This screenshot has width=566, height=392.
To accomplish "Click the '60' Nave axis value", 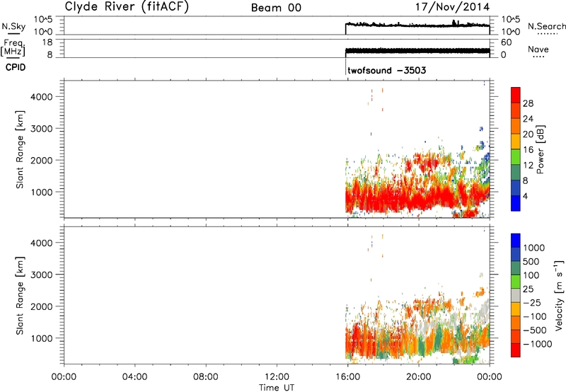I will pos(506,42).
